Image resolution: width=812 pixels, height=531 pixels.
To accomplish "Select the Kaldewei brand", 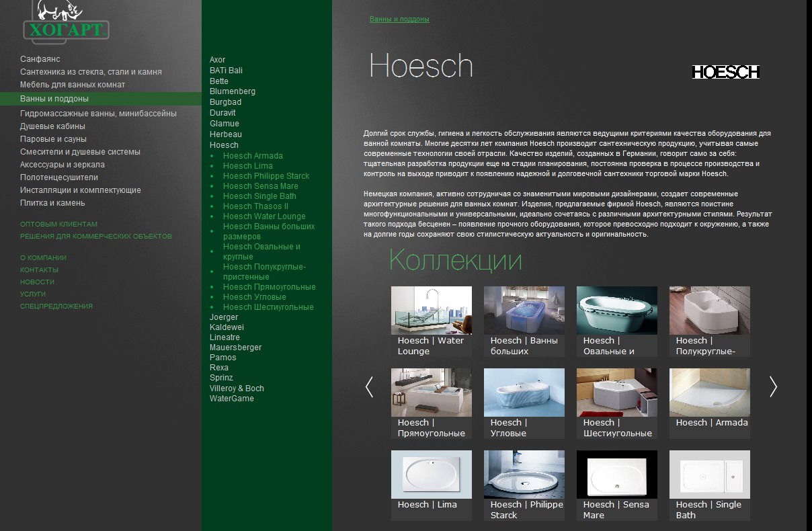I will click(227, 327).
